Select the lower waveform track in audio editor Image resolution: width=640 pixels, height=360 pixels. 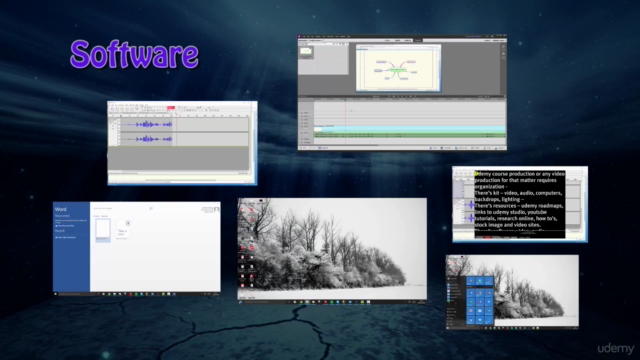tap(184, 139)
